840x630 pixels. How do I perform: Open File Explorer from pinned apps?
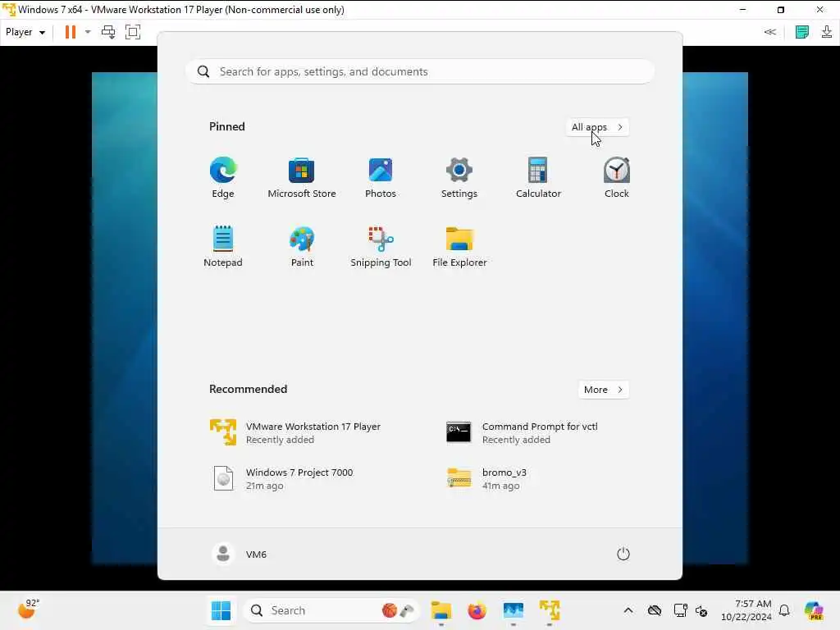459,246
